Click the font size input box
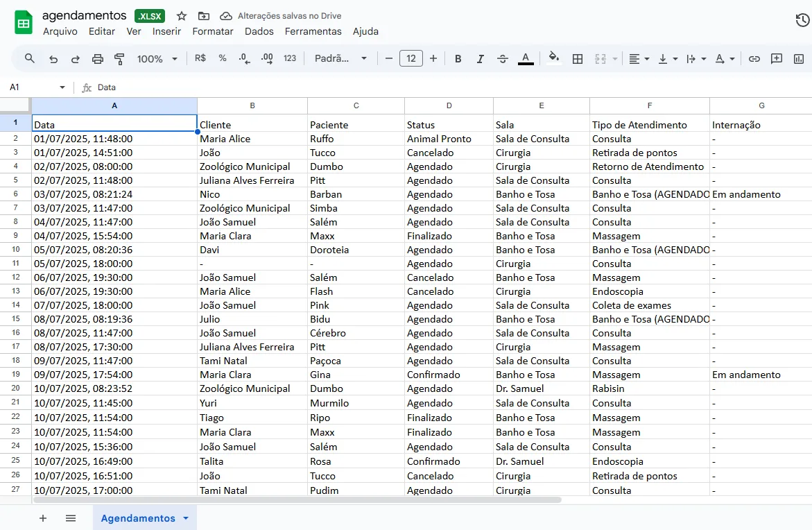The height and width of the screenshot is (530, 812). click(x=411, y=59)
